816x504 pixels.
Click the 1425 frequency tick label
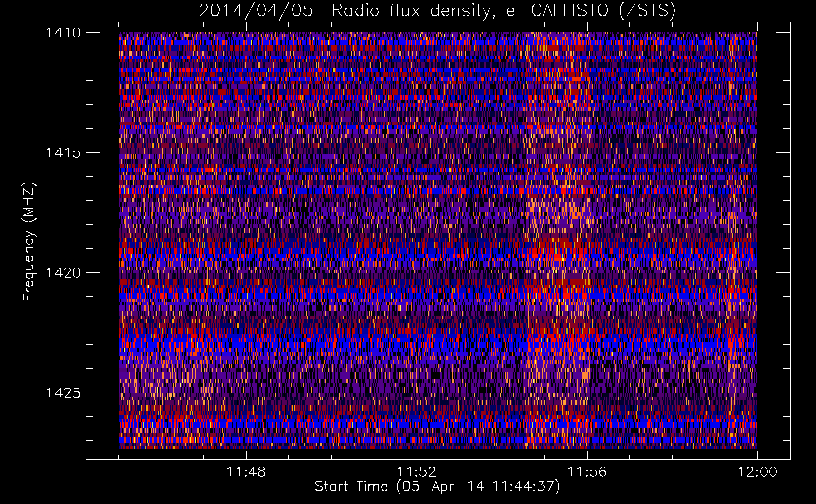point(63,393)
